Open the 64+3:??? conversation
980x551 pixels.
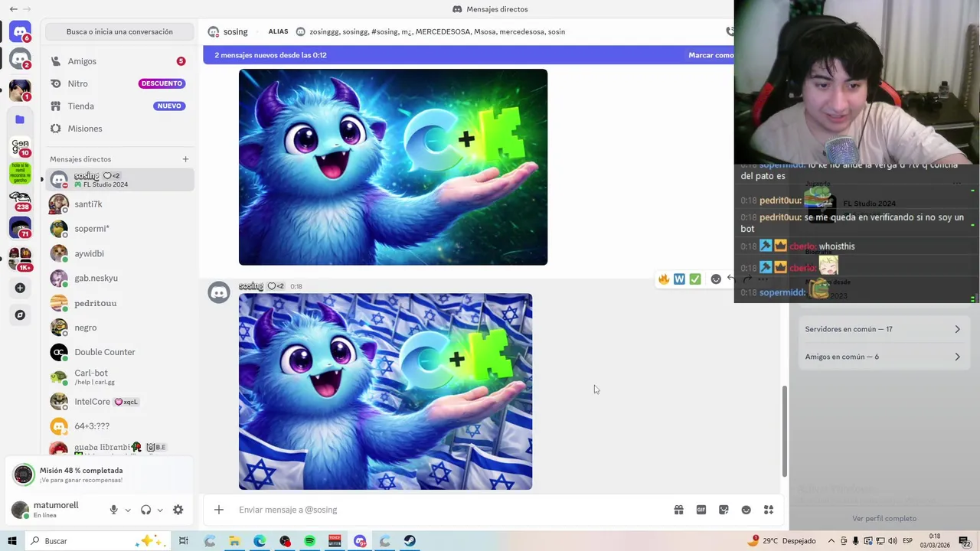point(119,426)
